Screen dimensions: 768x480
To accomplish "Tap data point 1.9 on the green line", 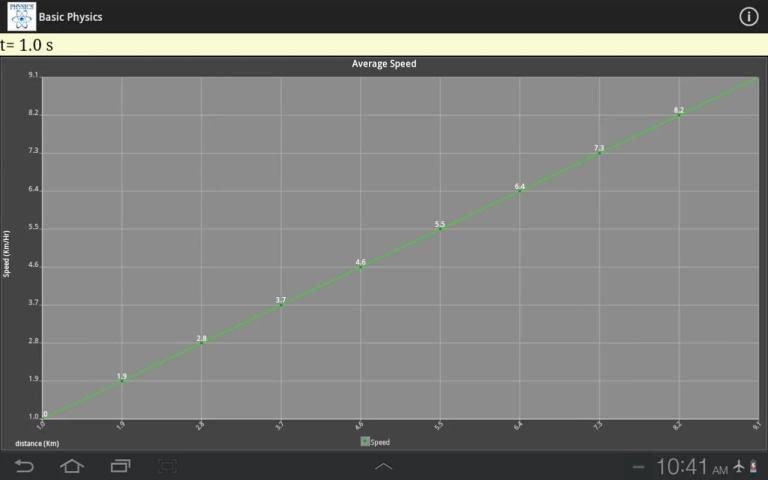I will [x=122, y=381].
